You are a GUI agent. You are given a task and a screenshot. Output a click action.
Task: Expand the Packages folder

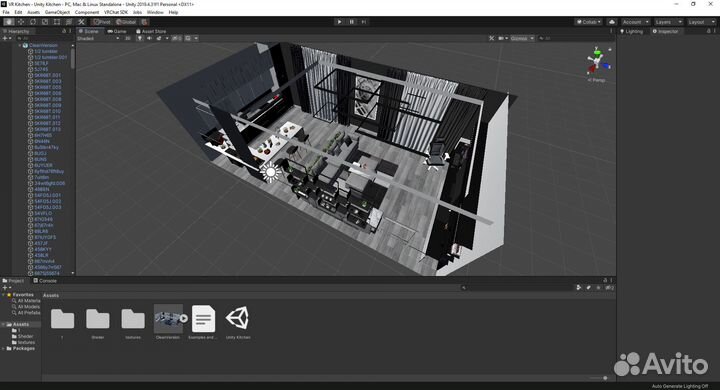click(x=3, y=349)
